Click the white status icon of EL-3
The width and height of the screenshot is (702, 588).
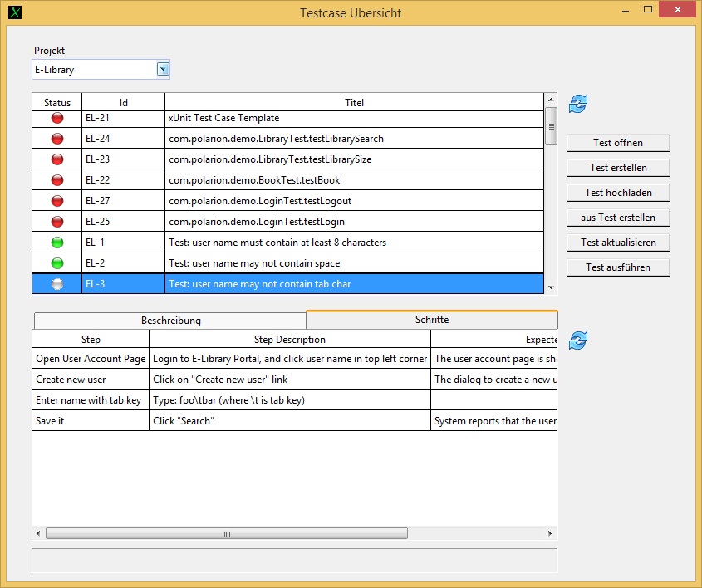pos(57,284)
